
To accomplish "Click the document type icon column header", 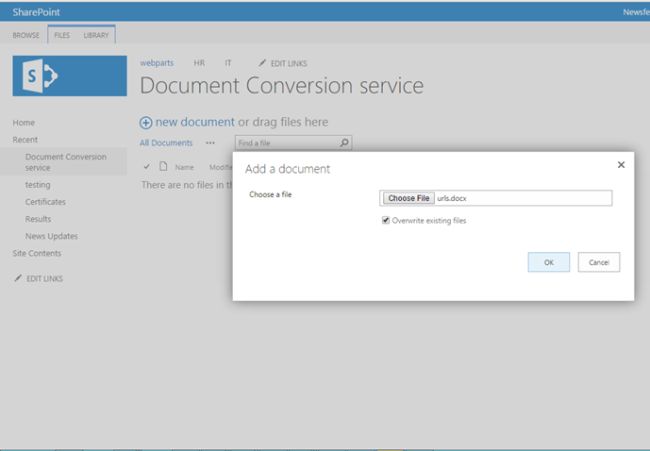I will (x=163, y=167).
